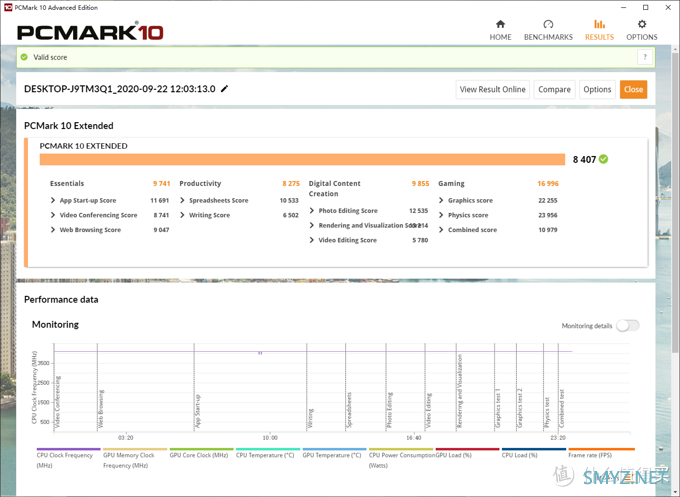Screen dimensions: 680x497
Task: Expand Spreadsheets Score row
Action: [x=182, y=200]
